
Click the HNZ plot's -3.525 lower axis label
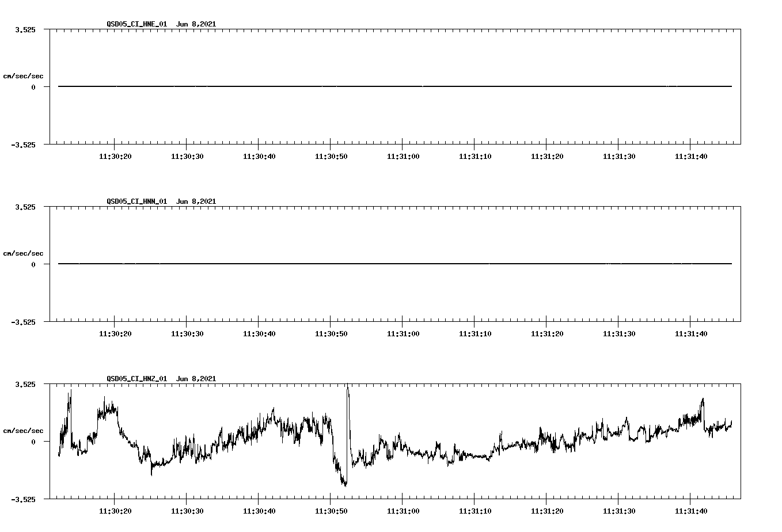(x=23, y=499)
